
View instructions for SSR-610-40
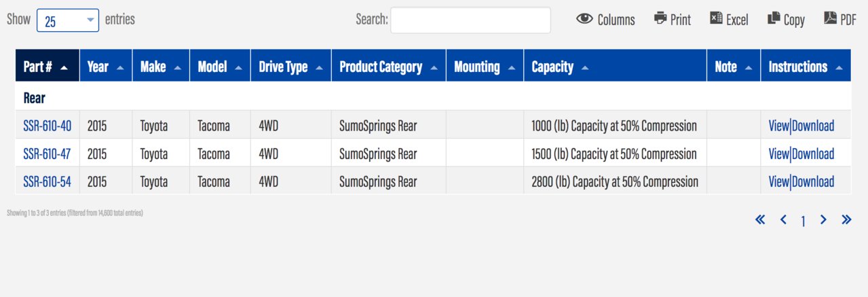778,126
